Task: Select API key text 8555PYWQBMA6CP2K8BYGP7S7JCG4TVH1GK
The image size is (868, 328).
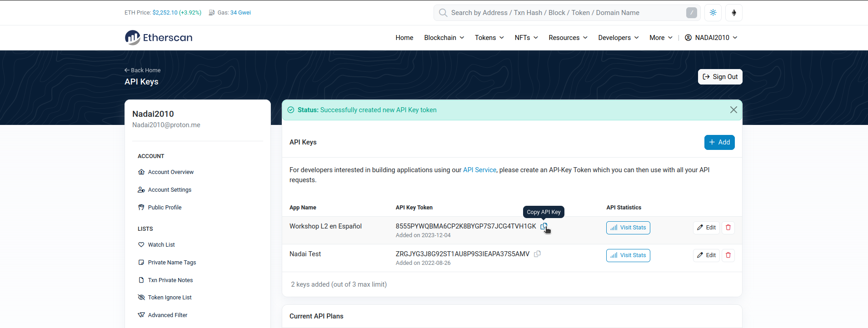Action: [466, 226]
